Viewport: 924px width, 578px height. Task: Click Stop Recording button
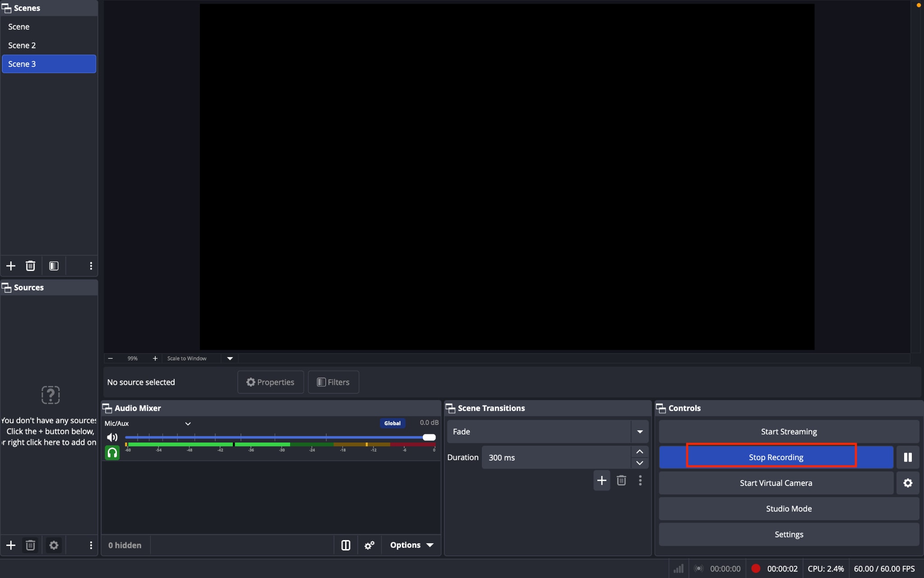[x=776, y=457]
